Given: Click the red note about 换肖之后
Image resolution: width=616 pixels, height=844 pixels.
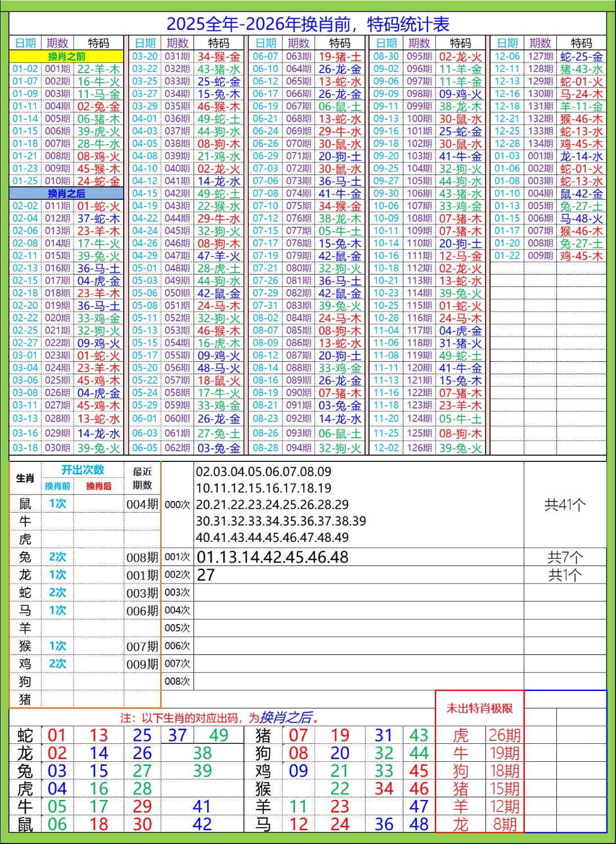Looking at the screenshot, I should tap(220, 718).
